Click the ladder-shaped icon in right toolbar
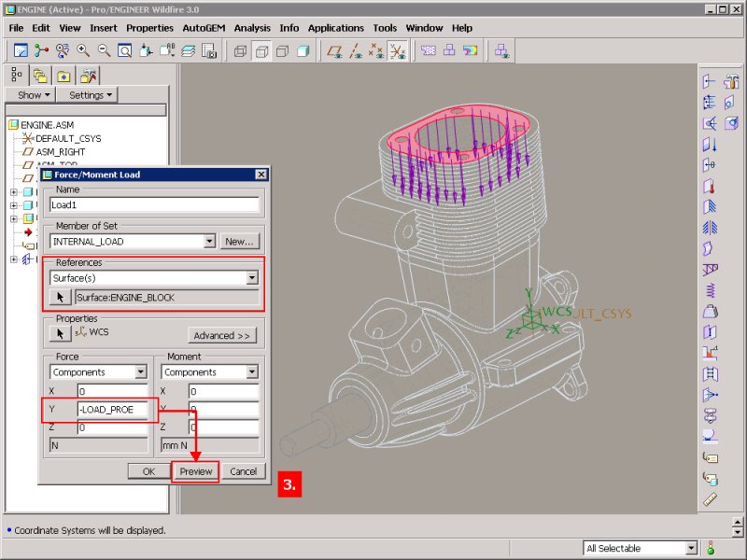The image size is (747, 560). point(710,374)
